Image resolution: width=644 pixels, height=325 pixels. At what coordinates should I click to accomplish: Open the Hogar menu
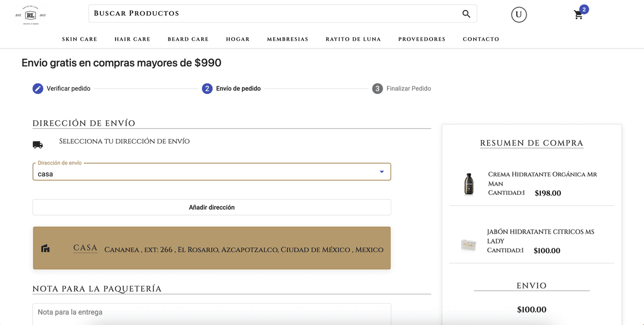(x=238, y=39)
